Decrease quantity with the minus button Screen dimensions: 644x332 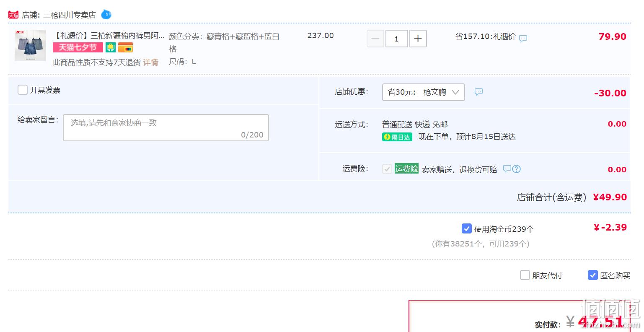click(x=375, y=39)
